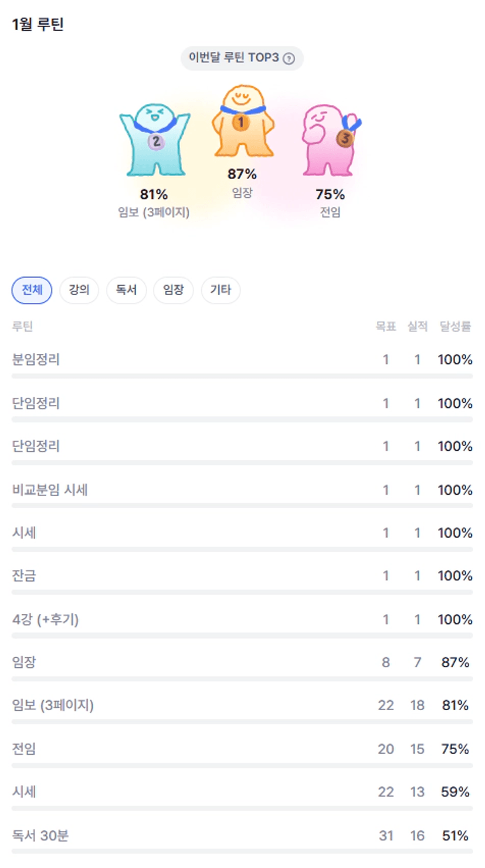This screenshot has width=485, height=868.
Task: Switch to the 강의 filter tab
Action: pos(79,290)
